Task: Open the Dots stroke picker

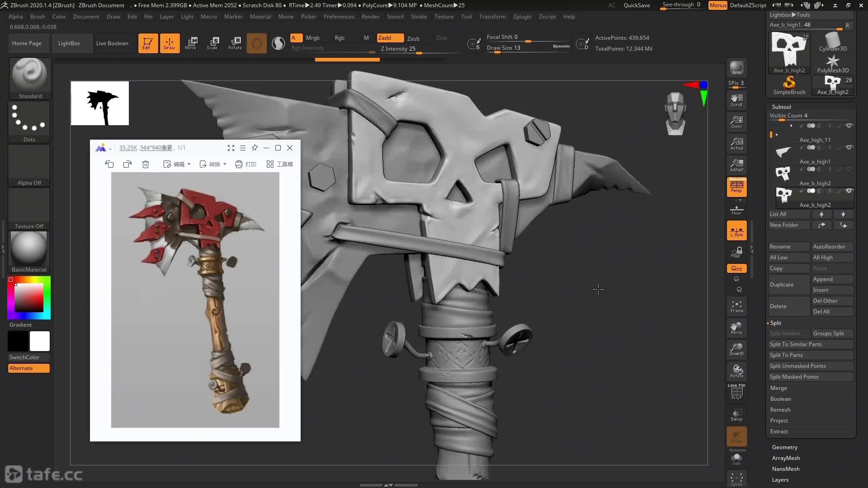Action: (29, 122)
